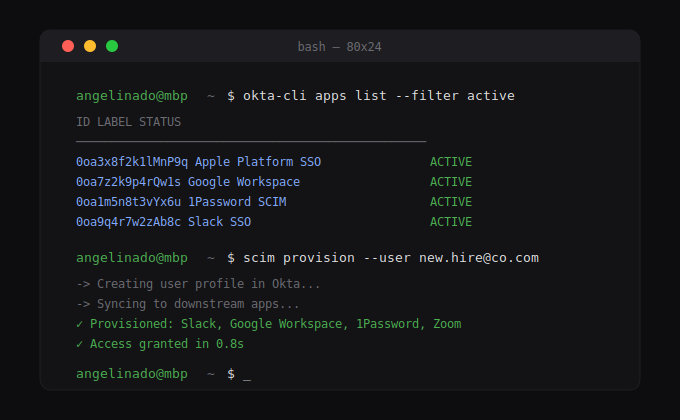This screenshot has height=420, width=680.
Task: Click the 'Slack SSO' label
Action: (219, 222)
